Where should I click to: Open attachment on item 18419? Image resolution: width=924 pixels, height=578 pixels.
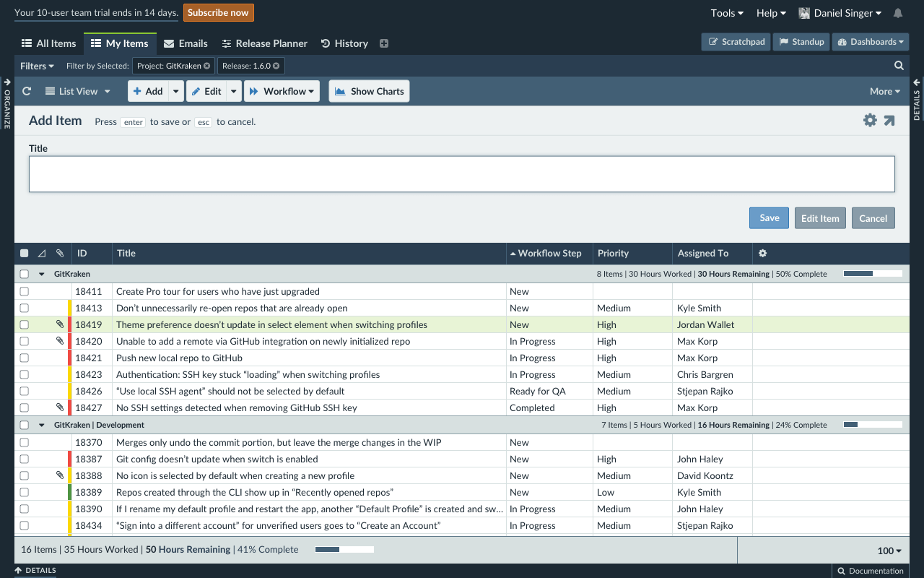(x=60, y=324)
